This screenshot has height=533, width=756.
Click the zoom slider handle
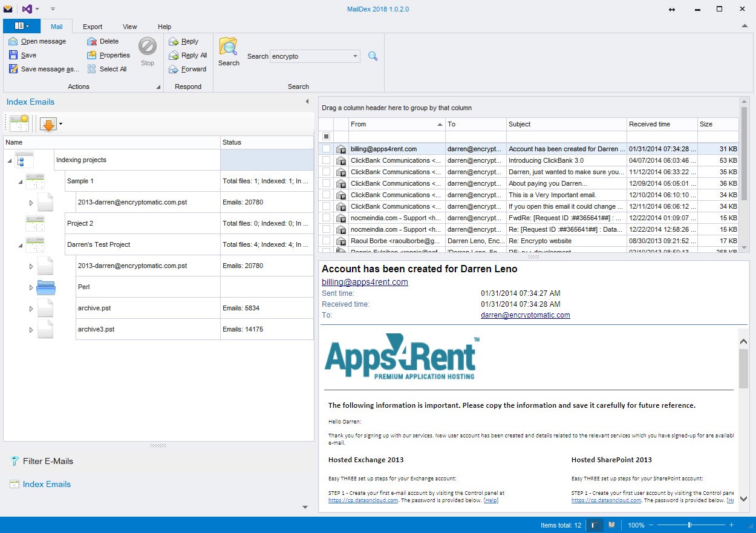click(689, 525)
